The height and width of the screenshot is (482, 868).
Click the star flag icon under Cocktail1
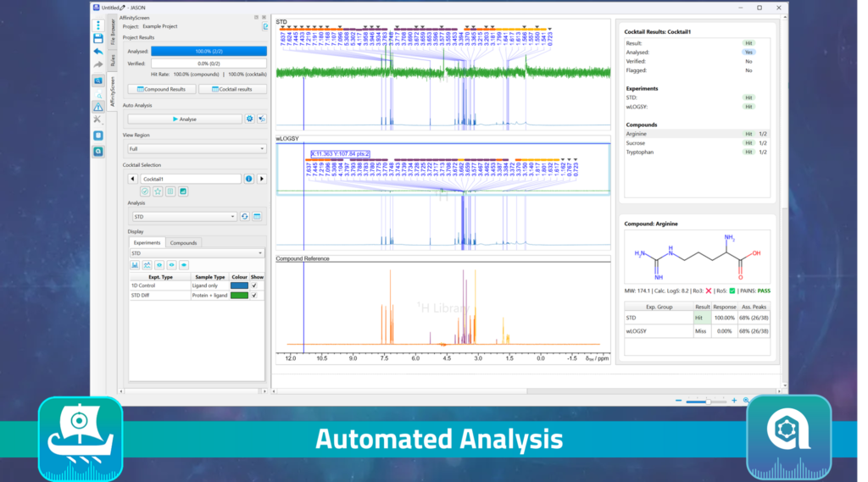click(x=159, y=193)
